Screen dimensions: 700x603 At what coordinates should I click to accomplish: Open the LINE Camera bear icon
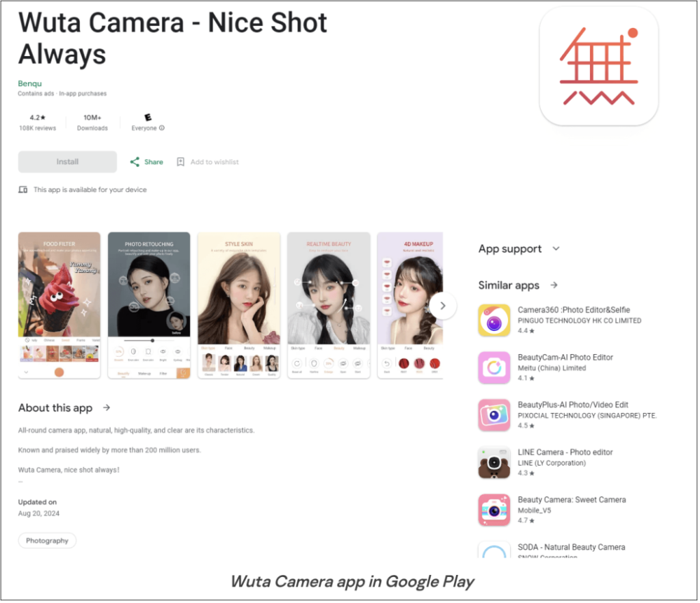[x=494, y=462]
